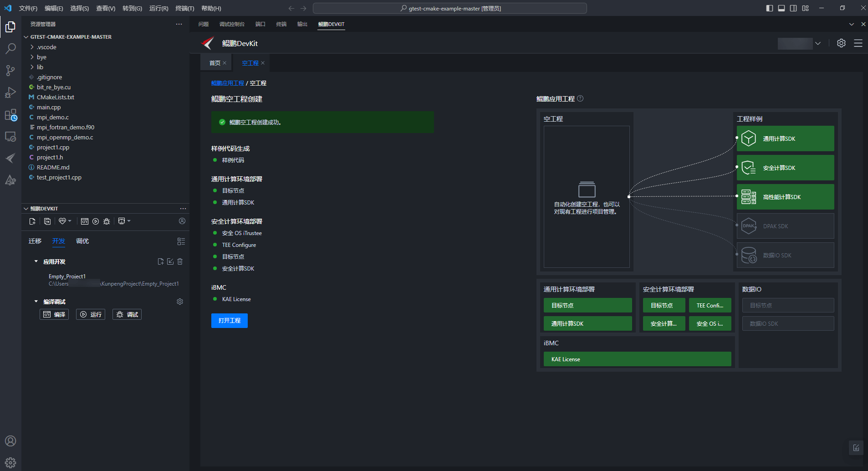Click the user profile icon in DevKit sidebar
868x471 pixels.
click(x=182, y=221)
